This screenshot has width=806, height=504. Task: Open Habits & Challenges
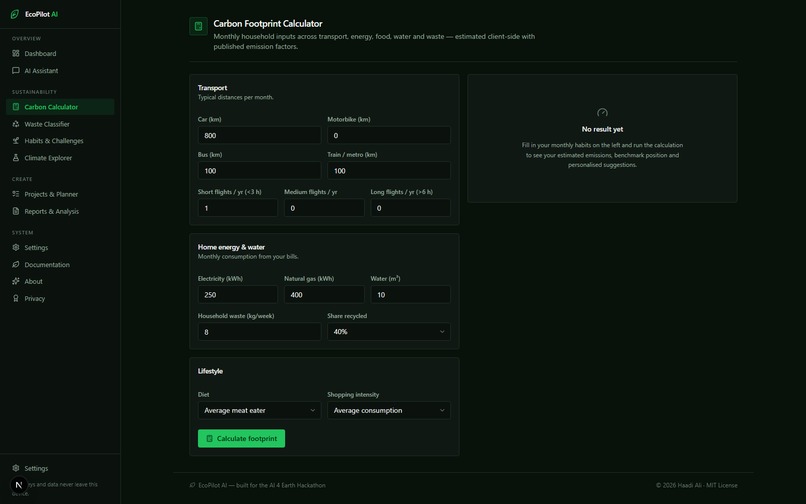[60, 140]
